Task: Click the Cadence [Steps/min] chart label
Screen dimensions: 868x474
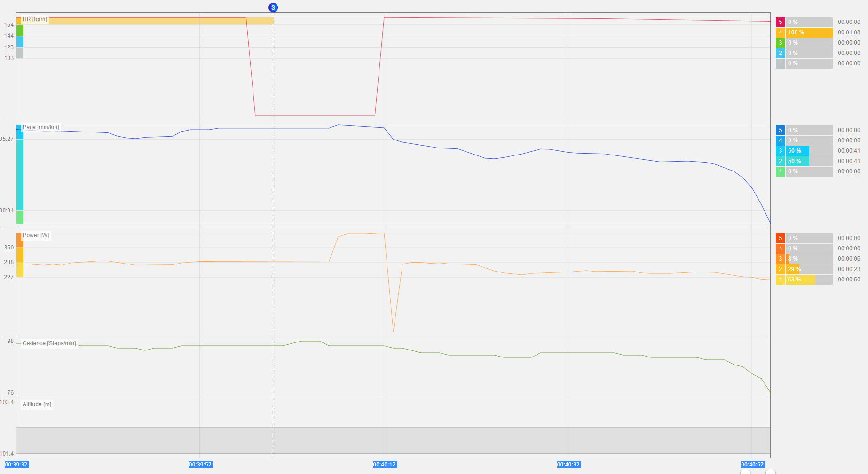Action: (49, 343)
